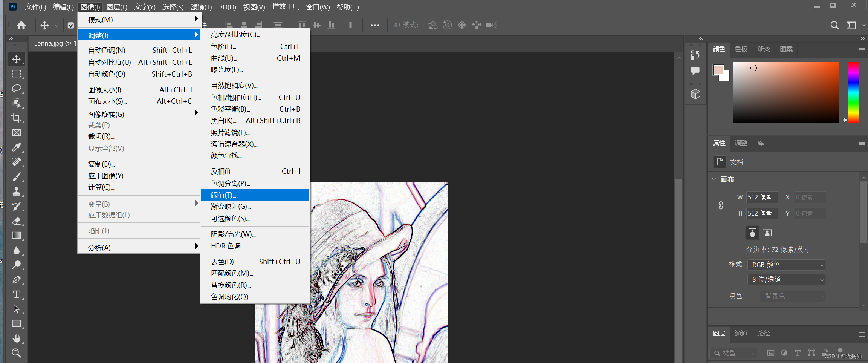Image resolution: width=868 pixels, height=363 pixels.
Task: Select the Hand tool
Action: [x=16, y=338]
